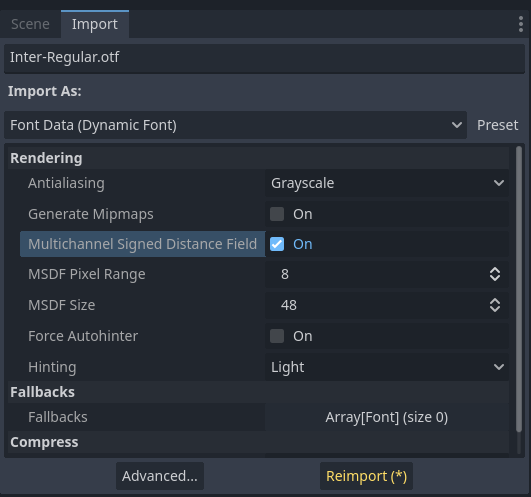
Task: Click the MSDF Pixel Range stepper arrows
Action: click(x=495, y=274)
